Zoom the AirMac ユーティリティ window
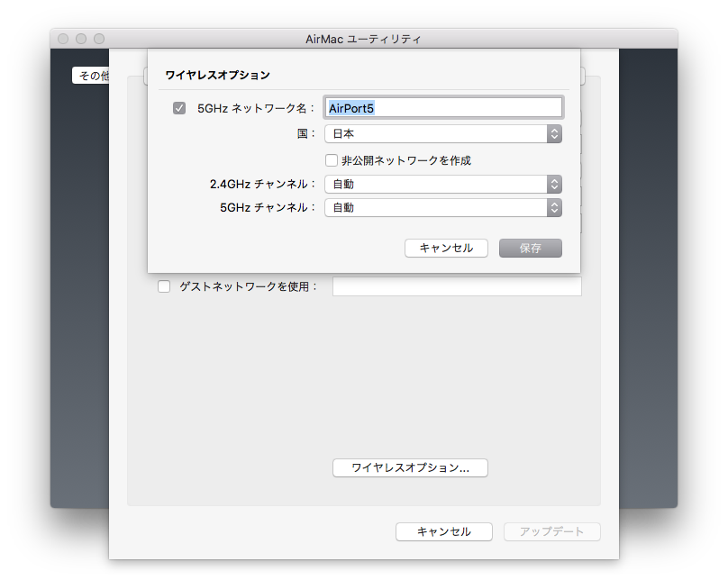728x580 pixels. [x=99, y=39]
